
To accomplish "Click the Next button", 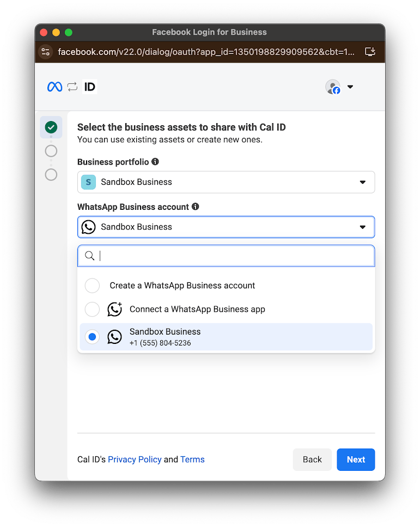I will click(356, 459).
